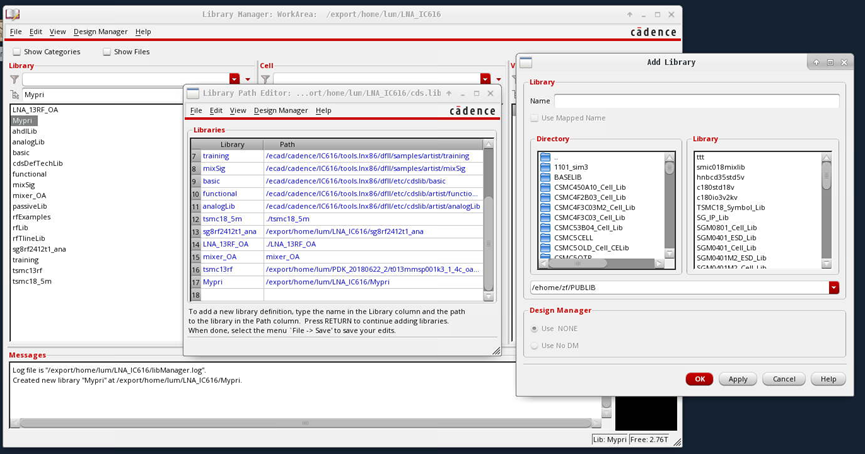Open the CSMC5CELL folder
The image size is (865, 454).
pyautogui.click(x=574, y=238)
